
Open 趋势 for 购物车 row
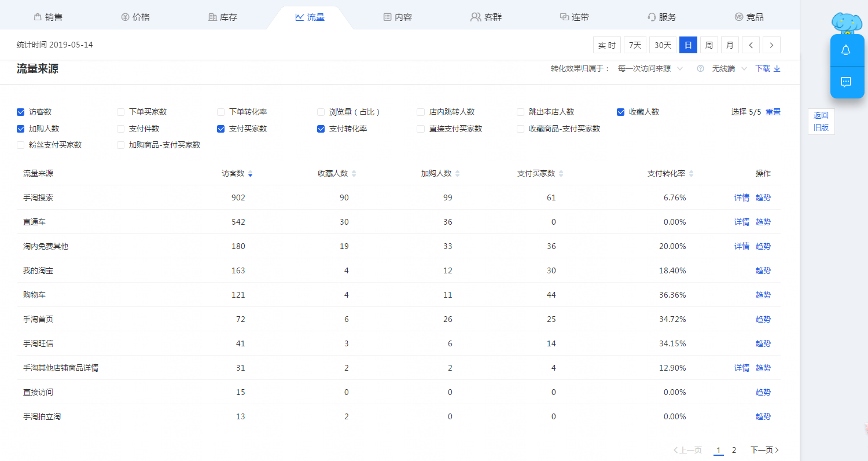pyautogui.click(x=763, y=295)
